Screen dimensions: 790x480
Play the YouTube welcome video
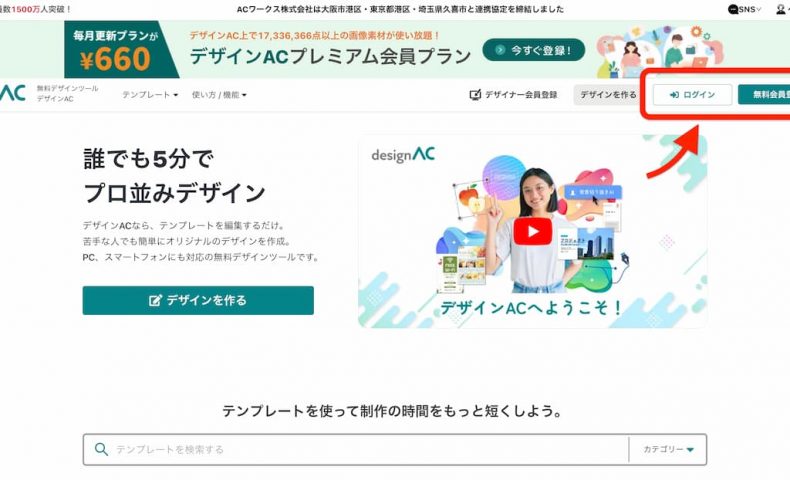point(533,232)
